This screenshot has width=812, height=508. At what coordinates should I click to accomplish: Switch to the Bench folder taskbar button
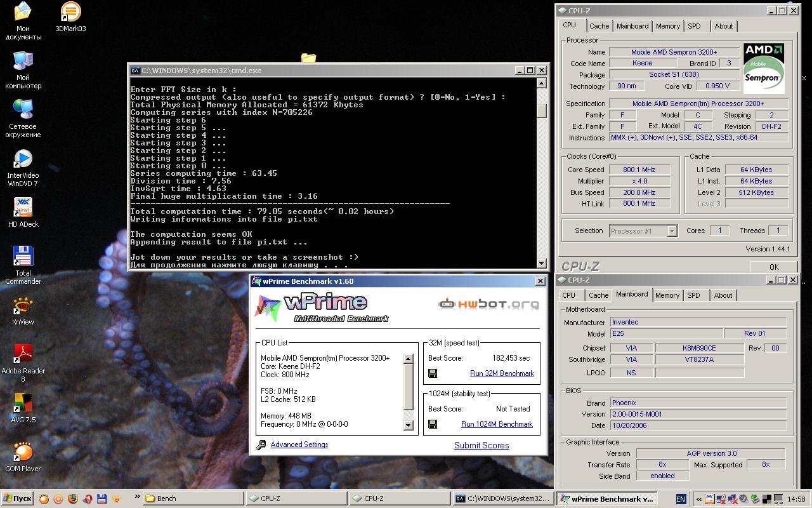point(193,498)
